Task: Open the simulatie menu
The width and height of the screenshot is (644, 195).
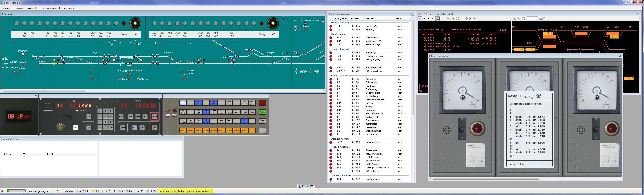Action: 7,8
